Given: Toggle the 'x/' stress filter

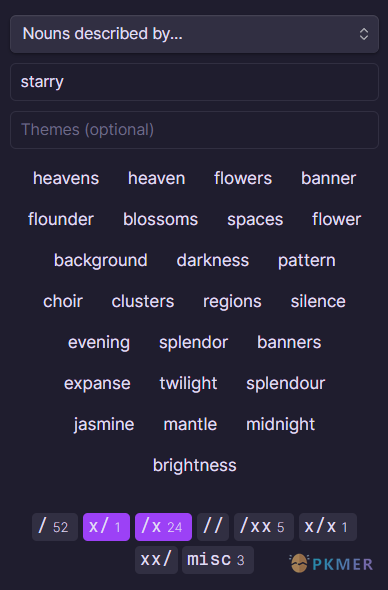Looking at the screenshot, I should click(107, 527).
